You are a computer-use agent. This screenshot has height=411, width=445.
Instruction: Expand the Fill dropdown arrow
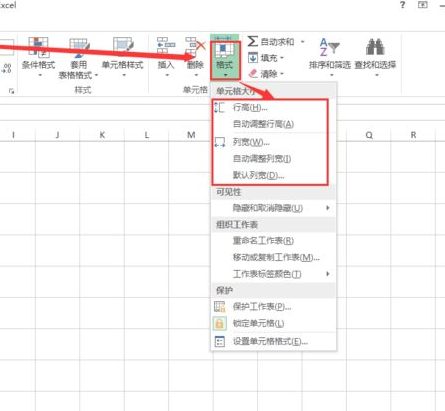282,58
